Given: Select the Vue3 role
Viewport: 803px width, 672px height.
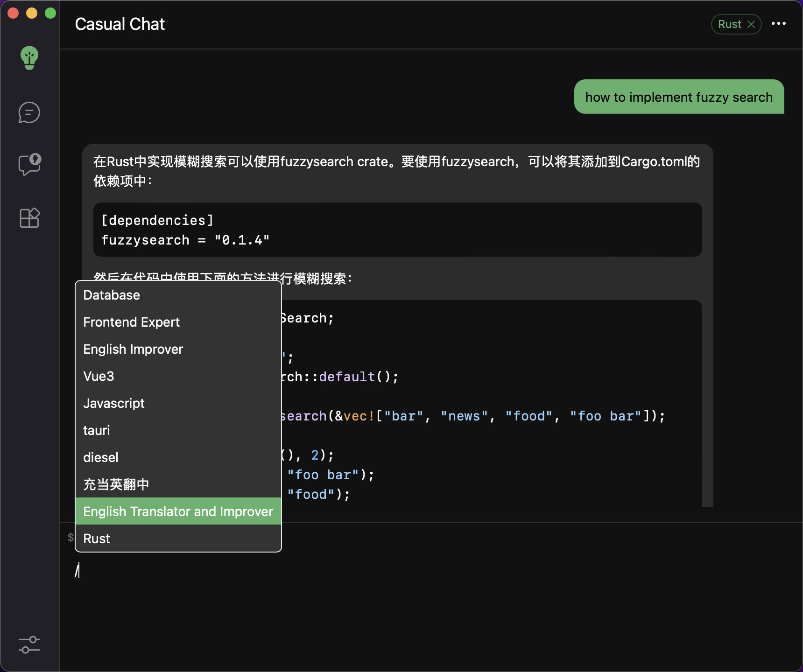Looking at the screenshot, I should 178,376.
